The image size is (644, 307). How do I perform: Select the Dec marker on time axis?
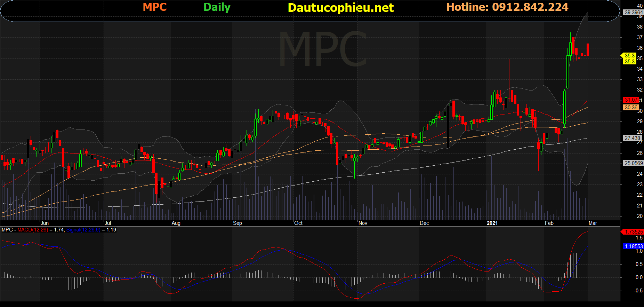(424, 223)
